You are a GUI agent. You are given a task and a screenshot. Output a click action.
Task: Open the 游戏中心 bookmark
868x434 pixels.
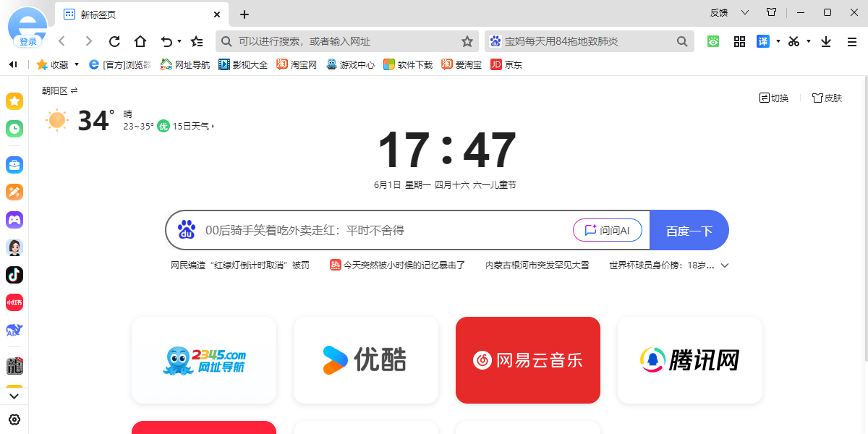pos(350,64)
